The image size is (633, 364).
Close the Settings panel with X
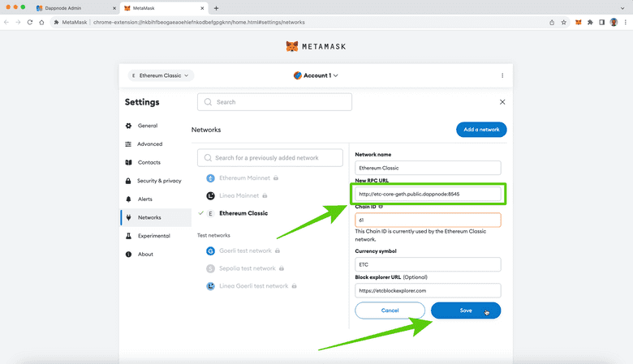tap(502, 102)
